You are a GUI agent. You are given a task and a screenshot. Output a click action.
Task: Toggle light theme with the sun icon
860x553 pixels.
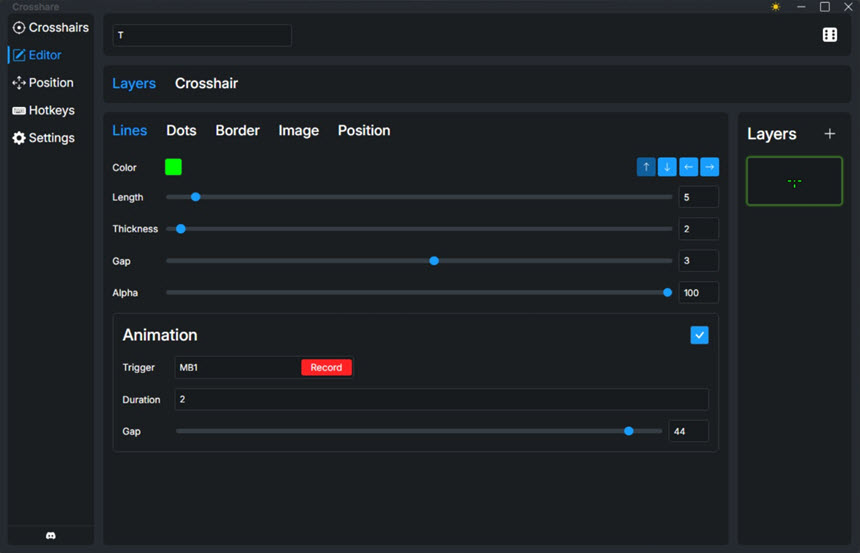pyautogui.click(x=776, y=7)
